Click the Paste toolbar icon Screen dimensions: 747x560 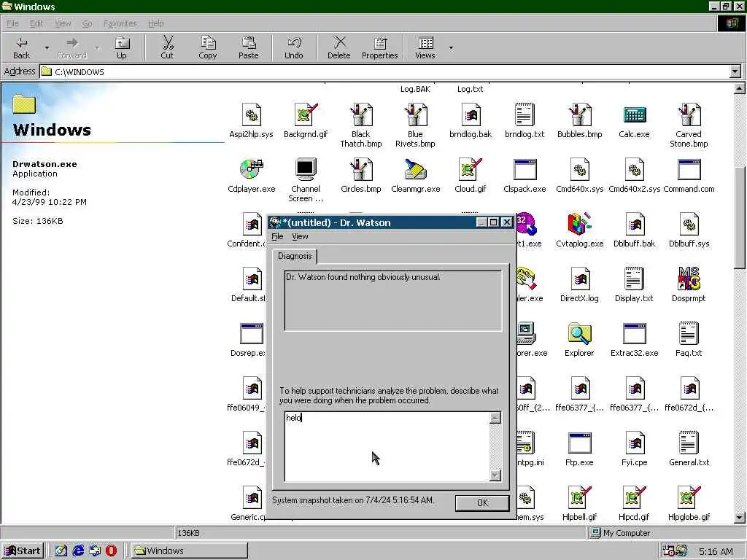pyautogui.click(x=248, y=47)
